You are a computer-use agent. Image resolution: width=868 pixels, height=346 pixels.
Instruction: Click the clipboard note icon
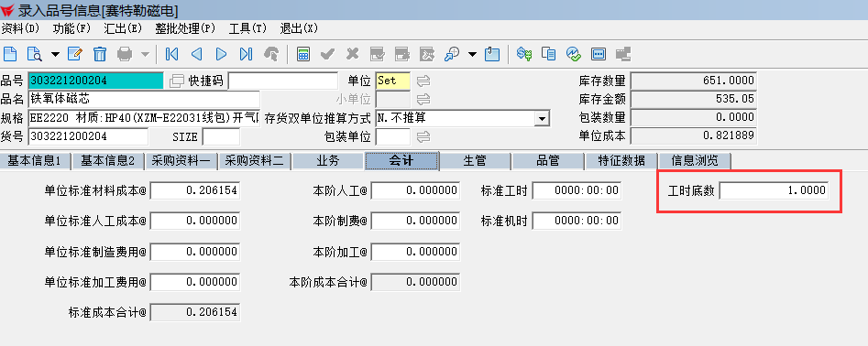(492, 54)
